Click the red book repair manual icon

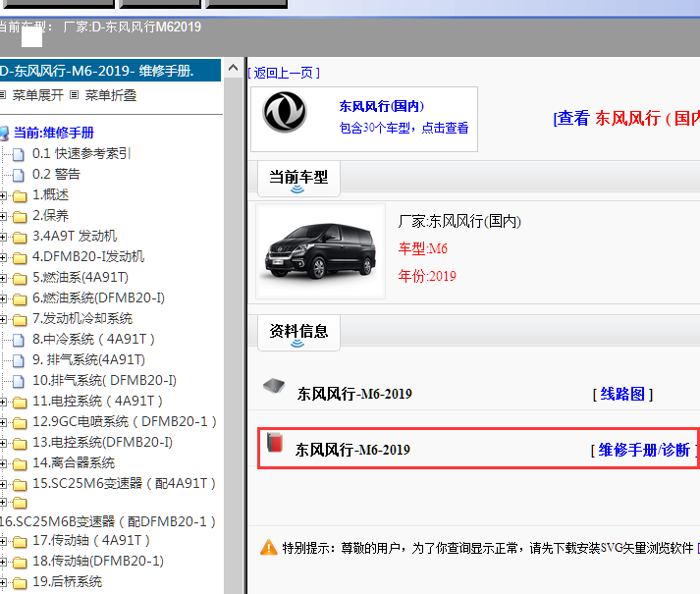[x=275, y=442]
